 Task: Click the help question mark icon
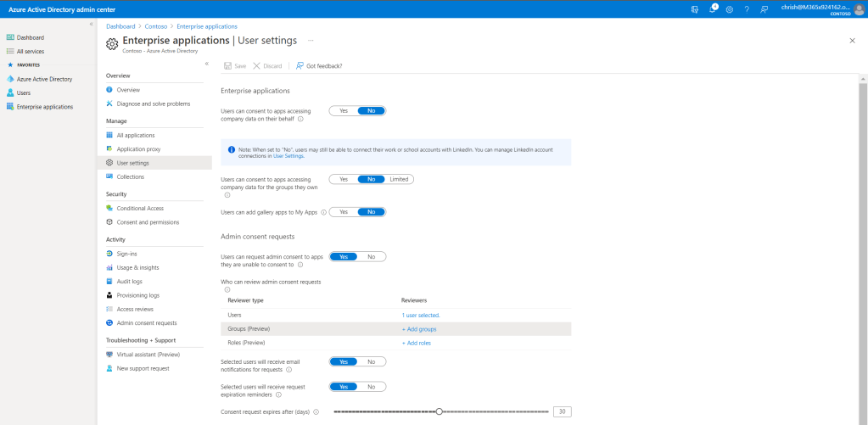click(x=746, y=8)
